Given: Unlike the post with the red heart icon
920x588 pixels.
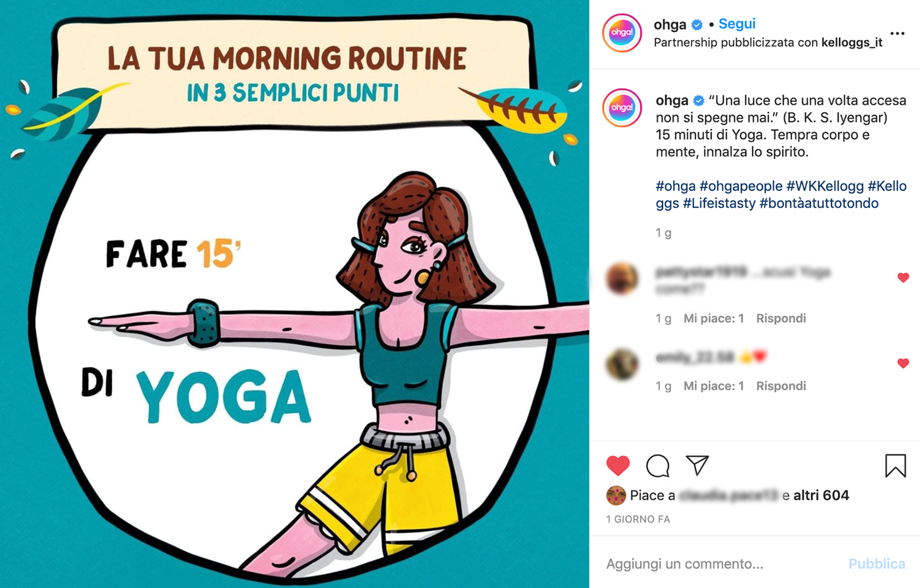Looking at the screenshot, I should (618, 465).
